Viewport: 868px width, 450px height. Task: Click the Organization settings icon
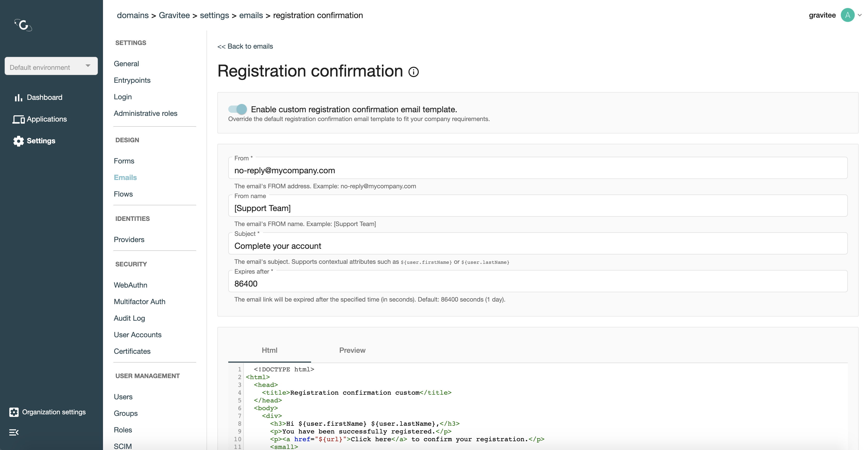[14, 412]
